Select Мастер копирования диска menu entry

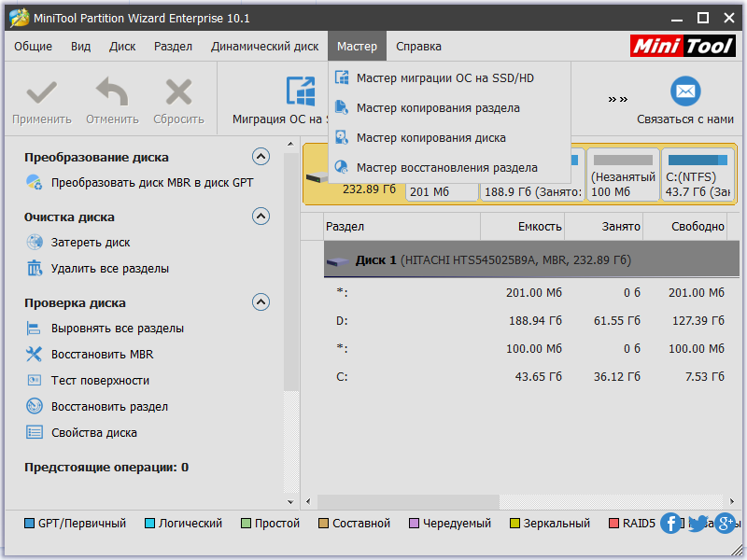[x=430, y=138]
